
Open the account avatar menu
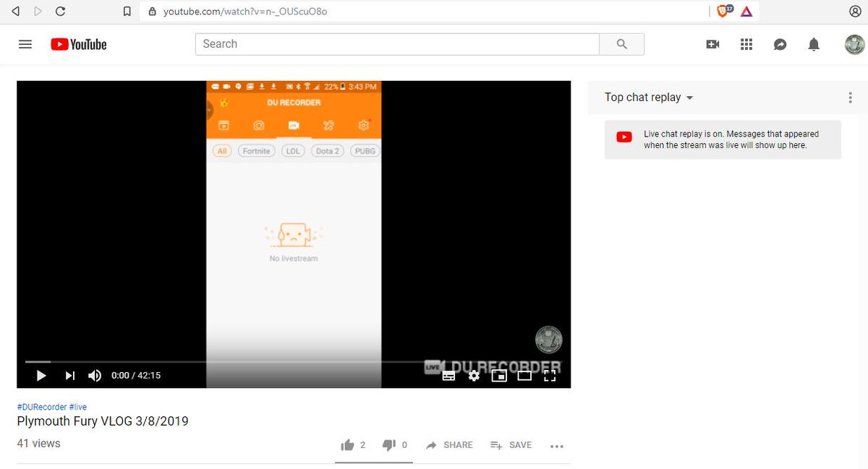(855, 44)
